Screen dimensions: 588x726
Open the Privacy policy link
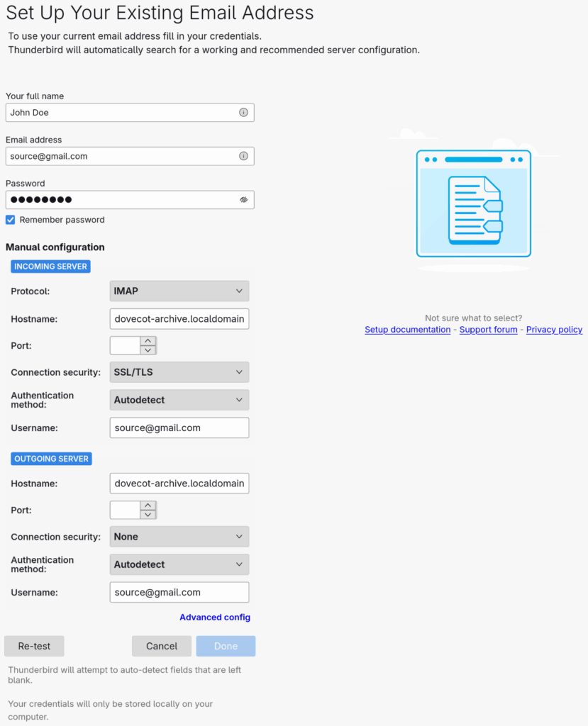pos(554,330)
